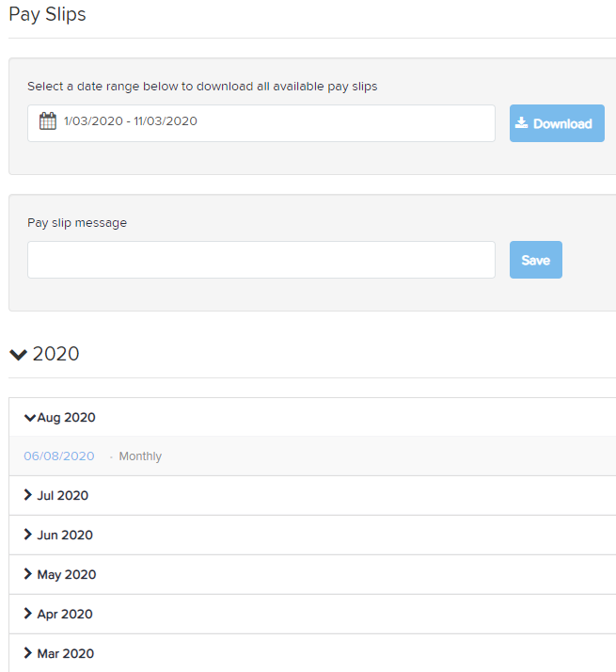Expand the Jul 2020 pay slips row

(x=312, y=495)
